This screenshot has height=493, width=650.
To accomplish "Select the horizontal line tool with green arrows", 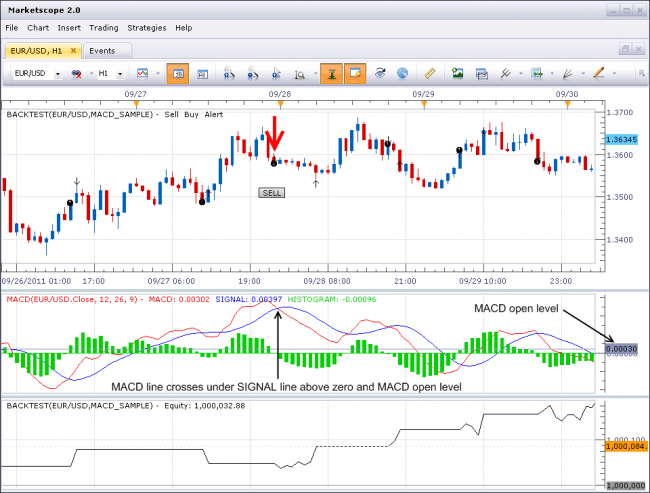I will [x=537, y=74].
